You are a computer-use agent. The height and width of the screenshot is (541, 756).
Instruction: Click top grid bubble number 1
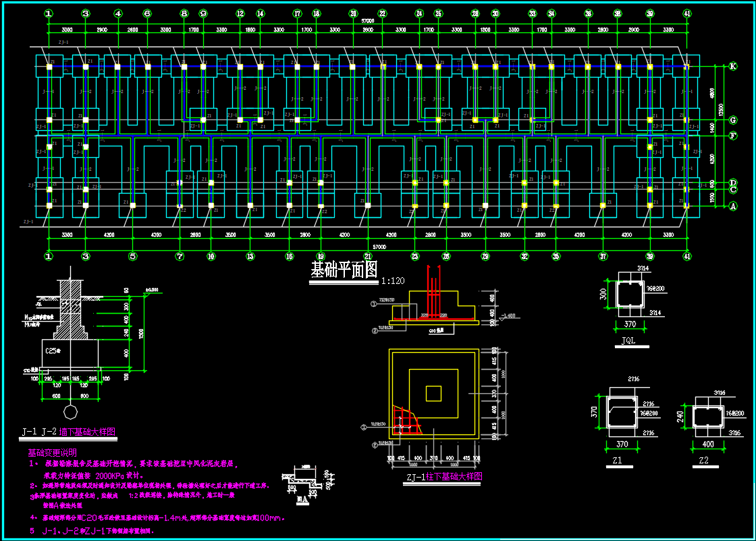49,13
